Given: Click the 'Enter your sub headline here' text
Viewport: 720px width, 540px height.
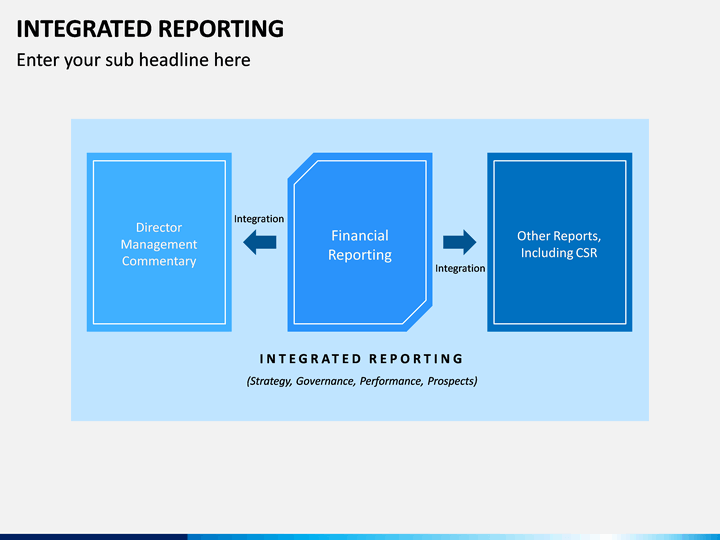Looking at the screenshot, I should [x=134, y=60].
